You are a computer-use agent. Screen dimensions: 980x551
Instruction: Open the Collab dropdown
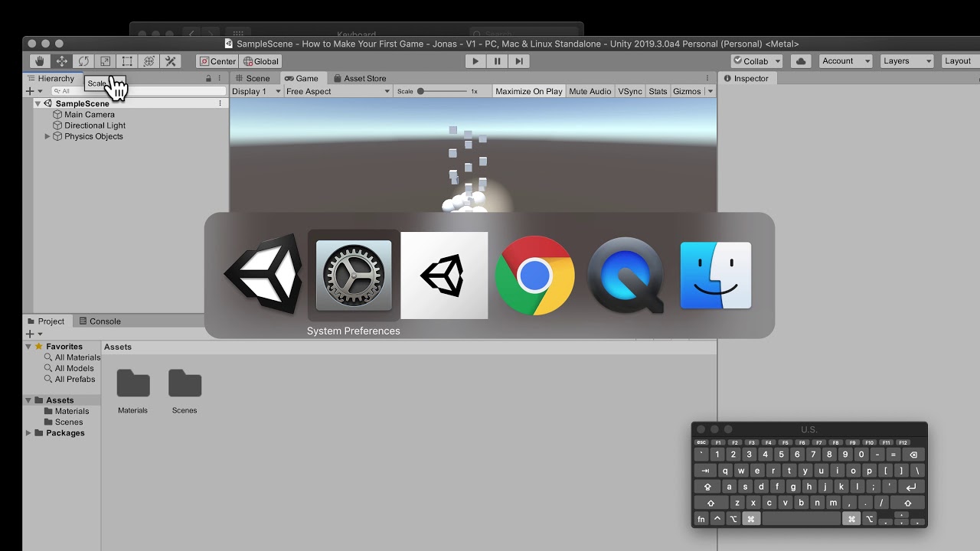[x=756, y=61]
